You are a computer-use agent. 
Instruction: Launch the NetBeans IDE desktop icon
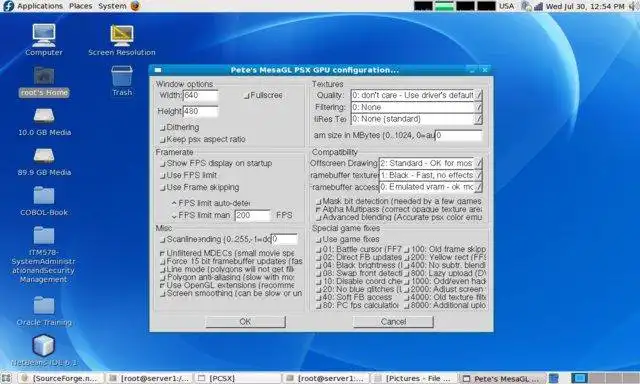tap(44, 346)
